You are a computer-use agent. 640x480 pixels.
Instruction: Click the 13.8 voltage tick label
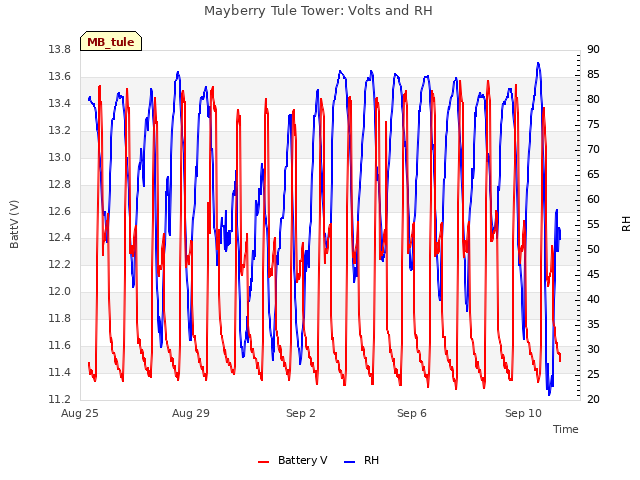click(x=60, y=50)
